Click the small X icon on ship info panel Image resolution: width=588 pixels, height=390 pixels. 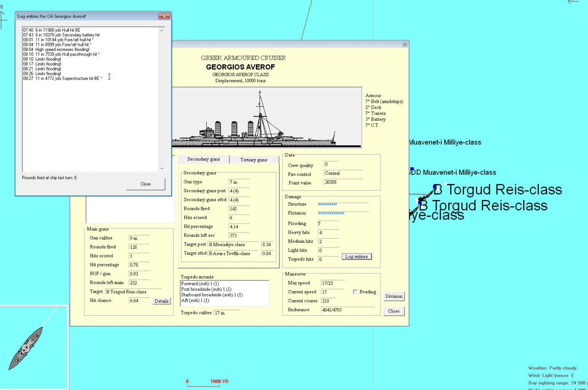(405, 45)
